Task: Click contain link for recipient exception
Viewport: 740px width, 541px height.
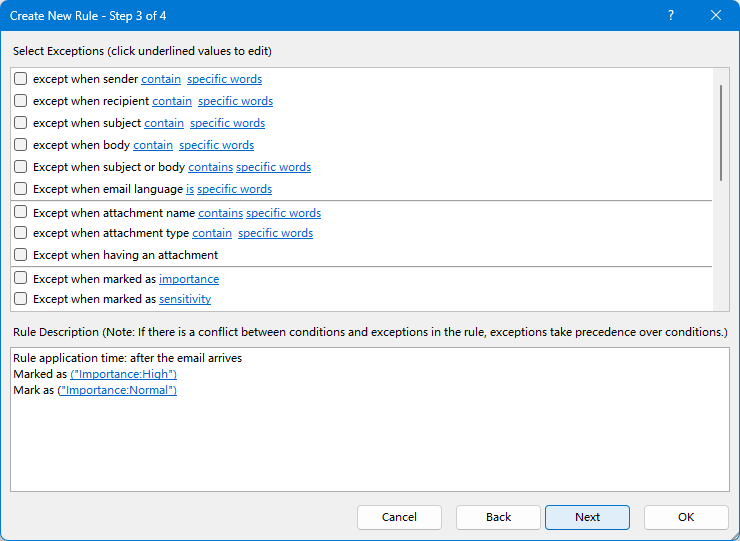Action: tap(172, 101)
